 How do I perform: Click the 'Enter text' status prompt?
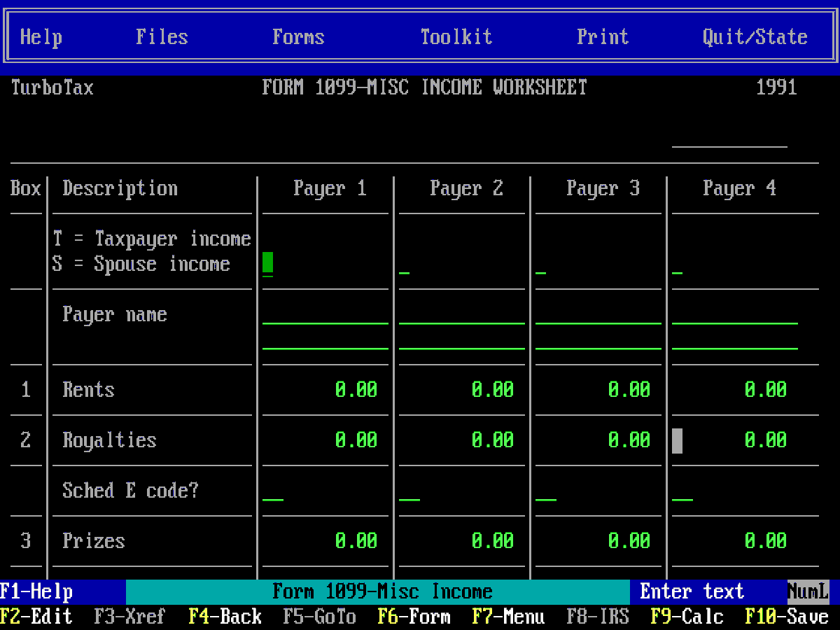click(692, 591)
